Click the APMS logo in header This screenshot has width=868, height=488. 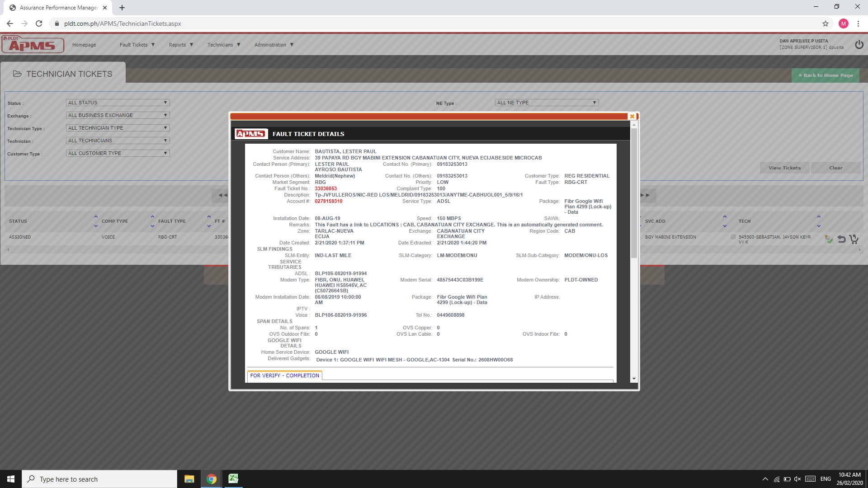[x=33, y=45]
